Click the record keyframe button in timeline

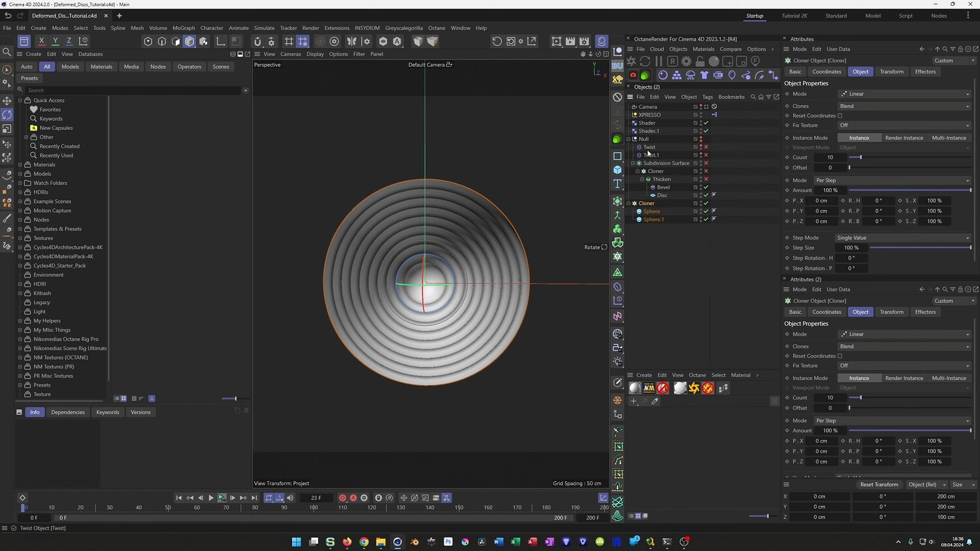(x=342, y=498)
